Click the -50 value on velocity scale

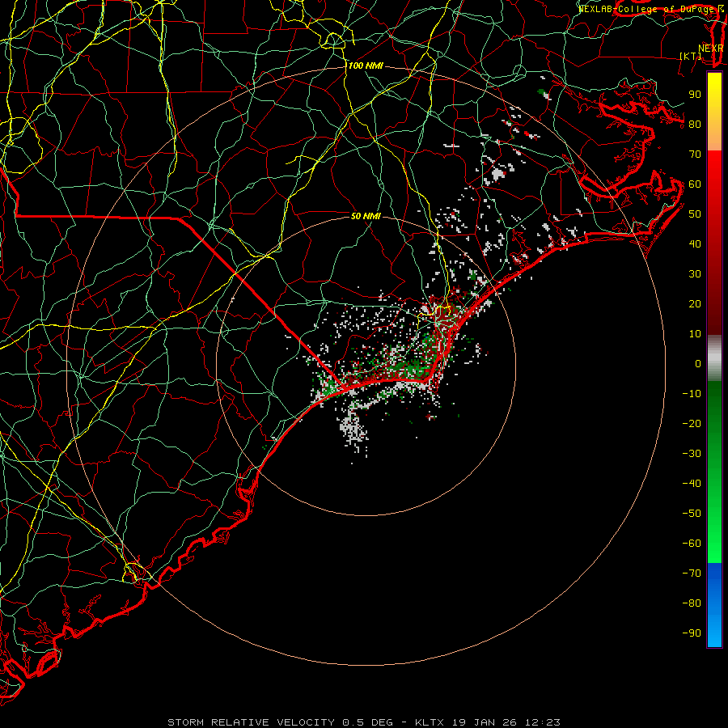click(x=692, y=514)
